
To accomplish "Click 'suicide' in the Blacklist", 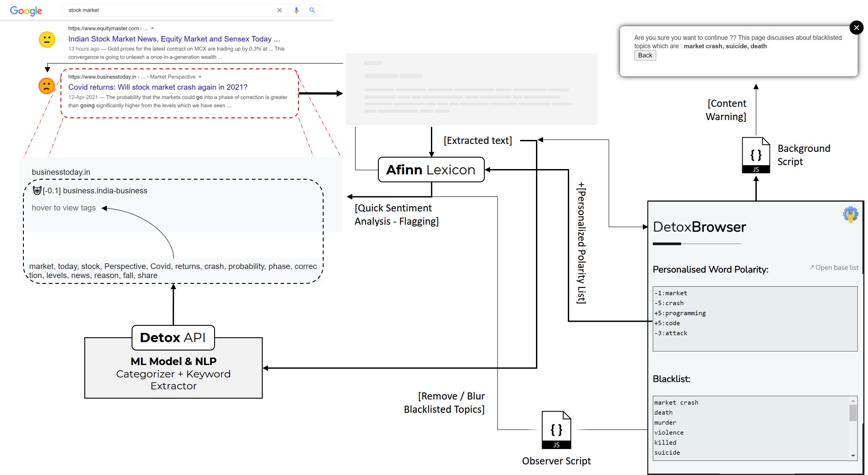I will [x=667, y=453].
